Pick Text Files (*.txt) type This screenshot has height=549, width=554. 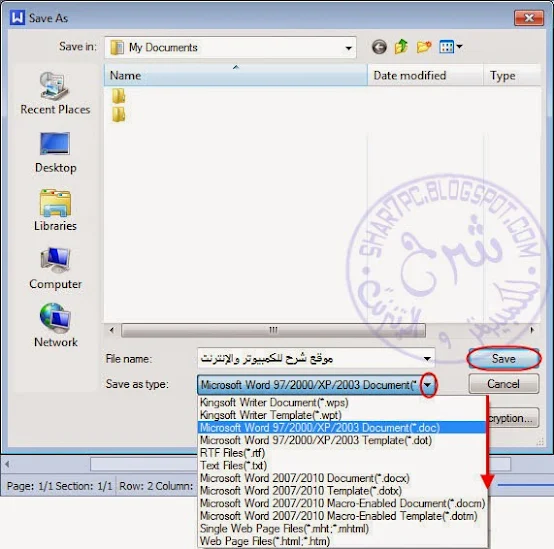coord(342,465)
